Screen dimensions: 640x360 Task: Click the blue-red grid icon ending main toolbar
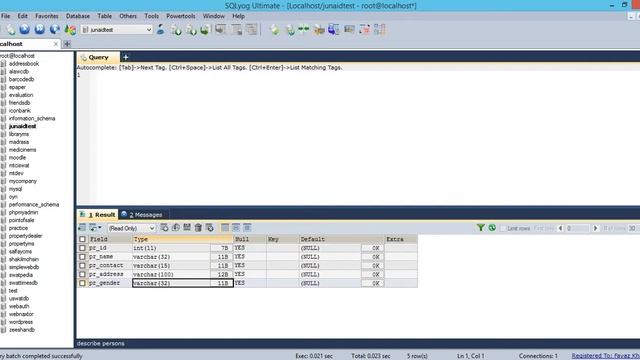pyautogui.click(x=380, y=29)
